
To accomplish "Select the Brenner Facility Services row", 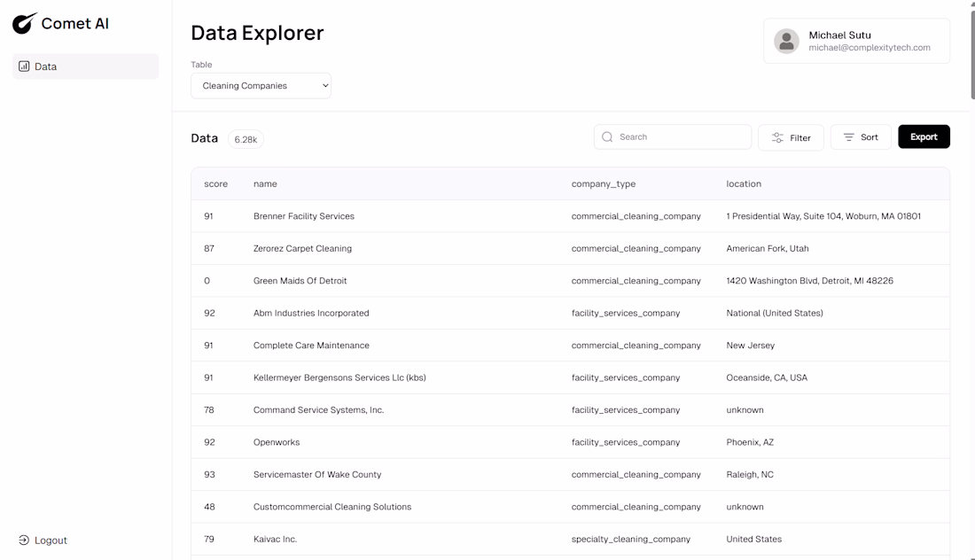I will [304, 216].
